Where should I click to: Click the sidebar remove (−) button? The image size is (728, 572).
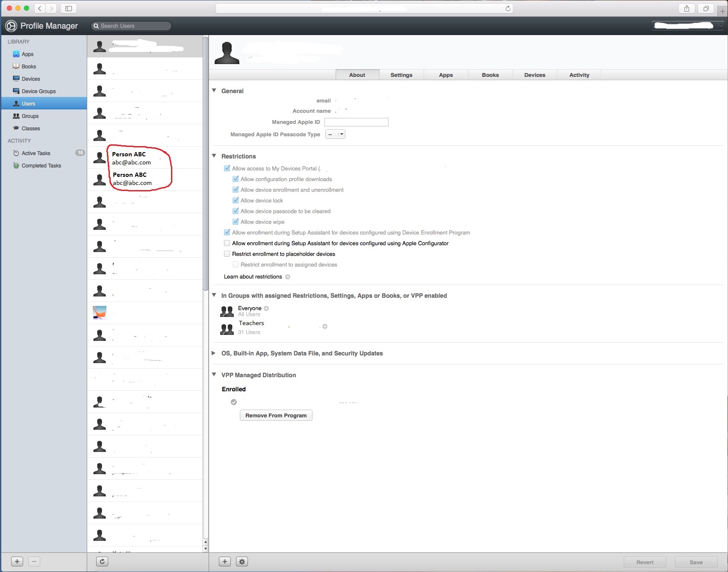tap(34, 562)
